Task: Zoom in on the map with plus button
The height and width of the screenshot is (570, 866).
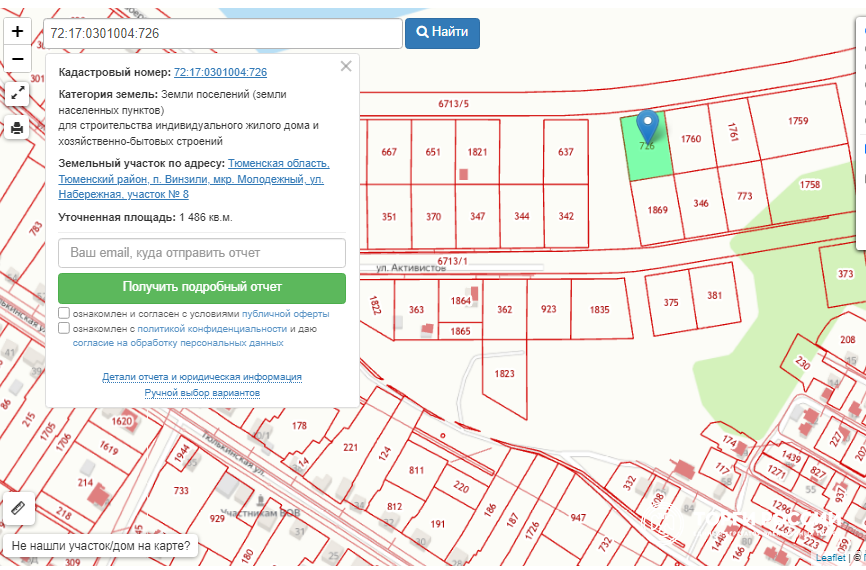Action: point(17,31)
